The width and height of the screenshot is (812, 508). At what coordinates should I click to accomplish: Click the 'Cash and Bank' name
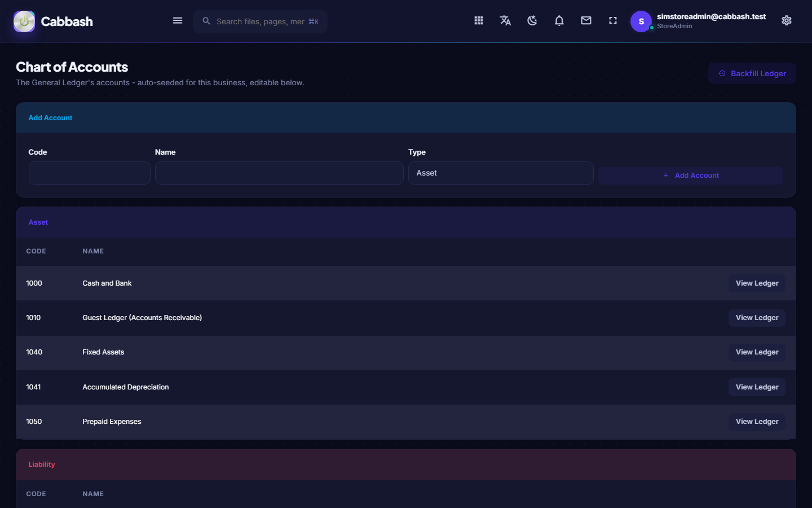click(107, 283)
